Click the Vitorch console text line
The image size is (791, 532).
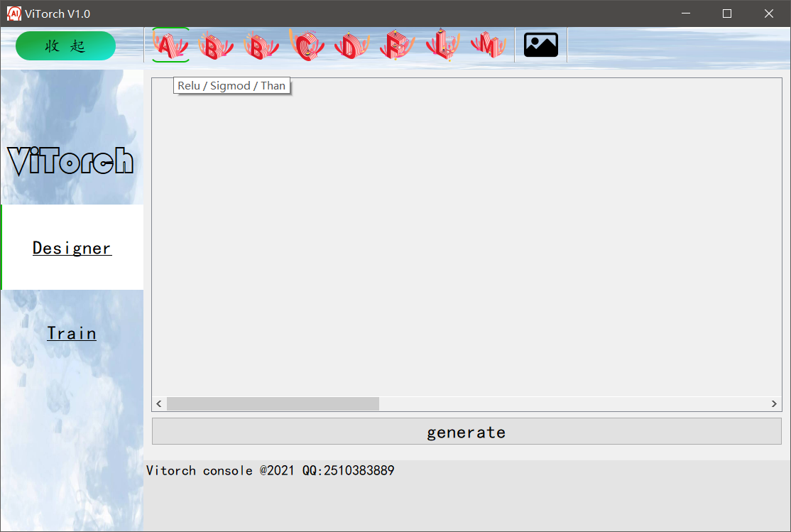point(271,470)
